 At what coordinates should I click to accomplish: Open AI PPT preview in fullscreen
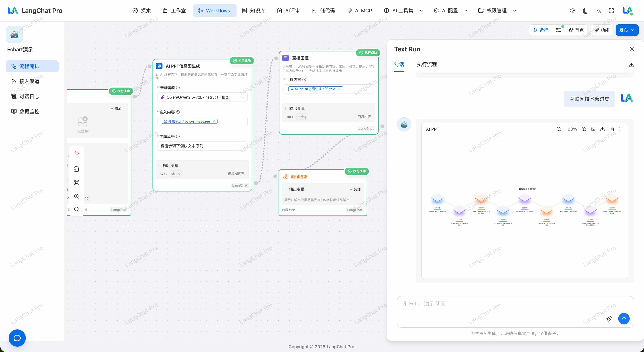(621, 129)
